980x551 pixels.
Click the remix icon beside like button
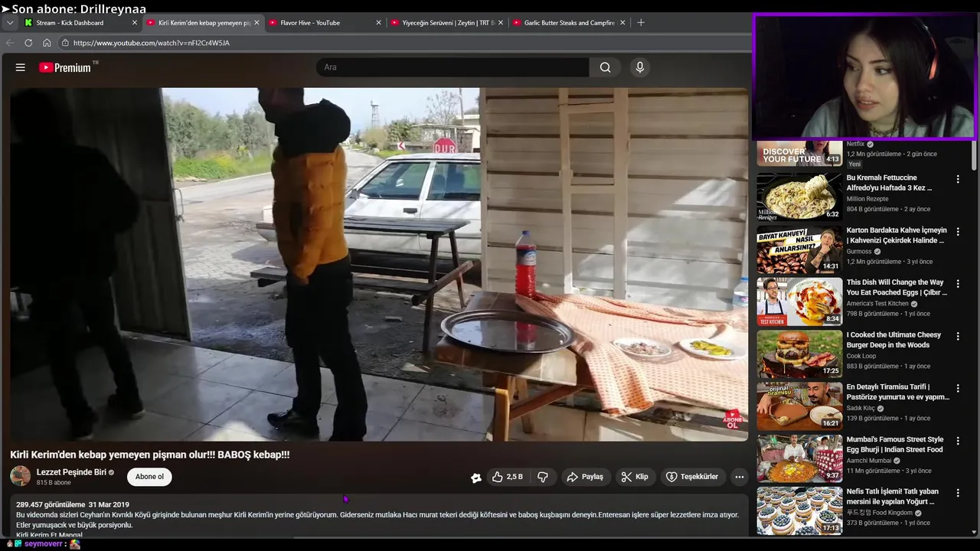coord(476,478)
